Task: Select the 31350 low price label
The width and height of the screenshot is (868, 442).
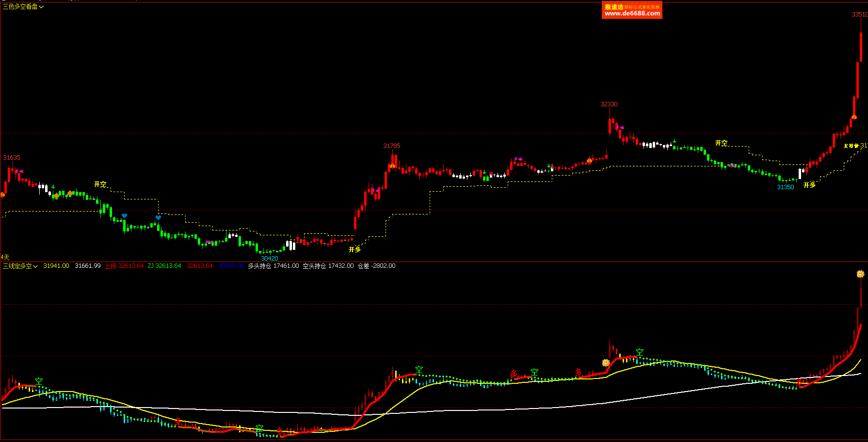Action: pyautogui.click(x=785, y=187)
